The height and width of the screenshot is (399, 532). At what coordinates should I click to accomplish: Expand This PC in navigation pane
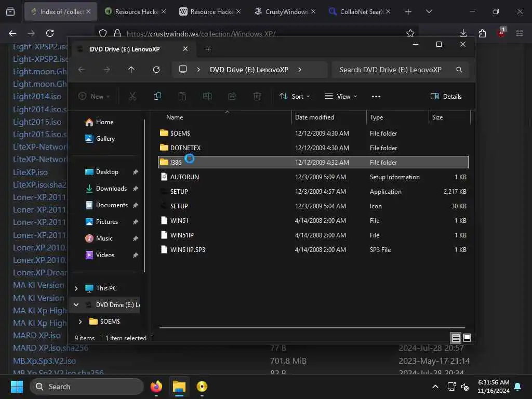click(76, 288)
